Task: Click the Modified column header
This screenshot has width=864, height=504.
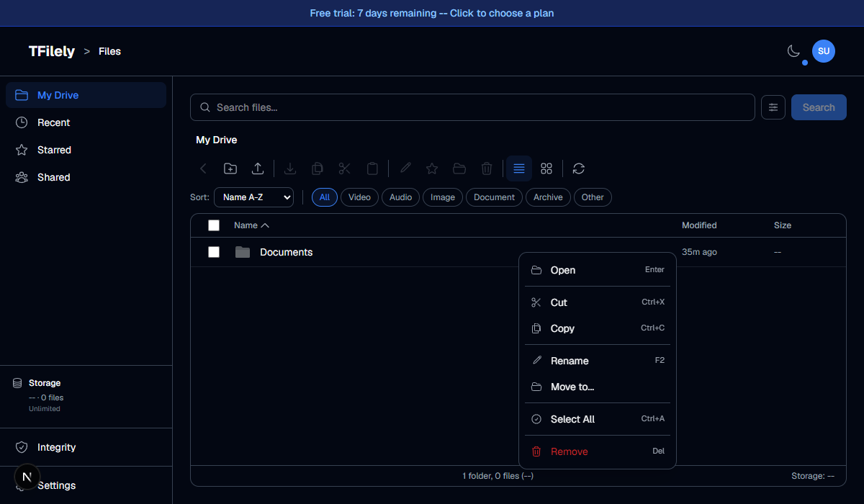Action: click(x=699, y=225)
